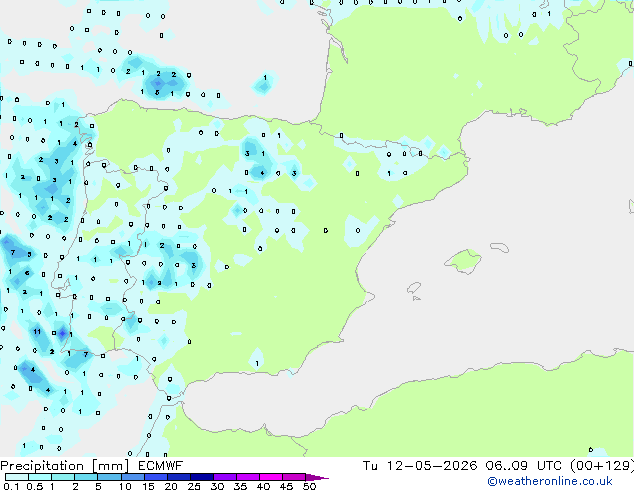Click the 20–25 mm dark blue swatch
The height and width of the screenshot is (490, 634).
[179, 477]
